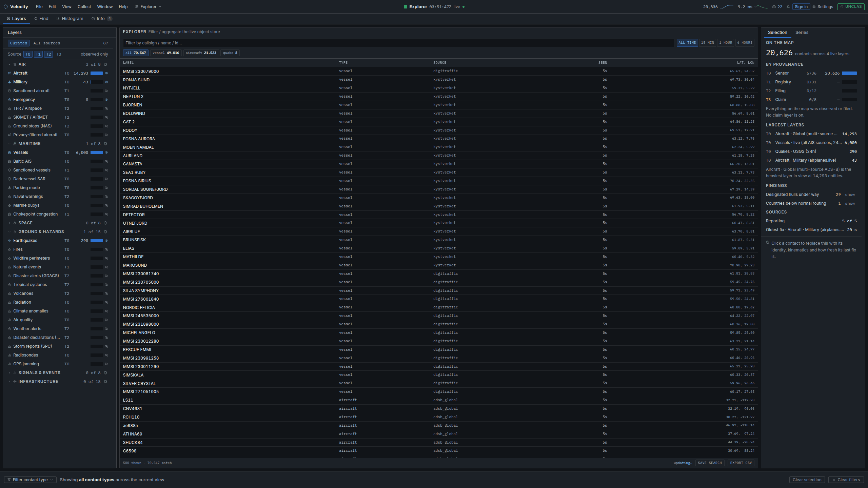Click the Velocity logo icon

coord(5,7)
